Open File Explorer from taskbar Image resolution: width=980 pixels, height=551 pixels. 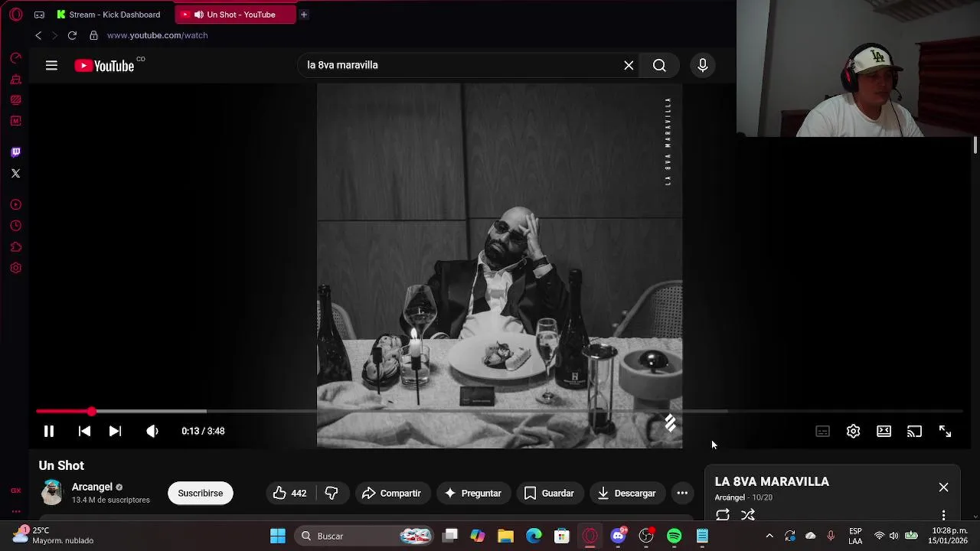pos(505,536)
